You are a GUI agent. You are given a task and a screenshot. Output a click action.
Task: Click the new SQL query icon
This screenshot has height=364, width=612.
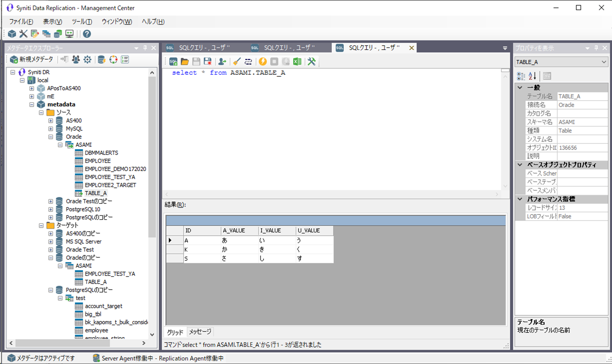(173, 61)
